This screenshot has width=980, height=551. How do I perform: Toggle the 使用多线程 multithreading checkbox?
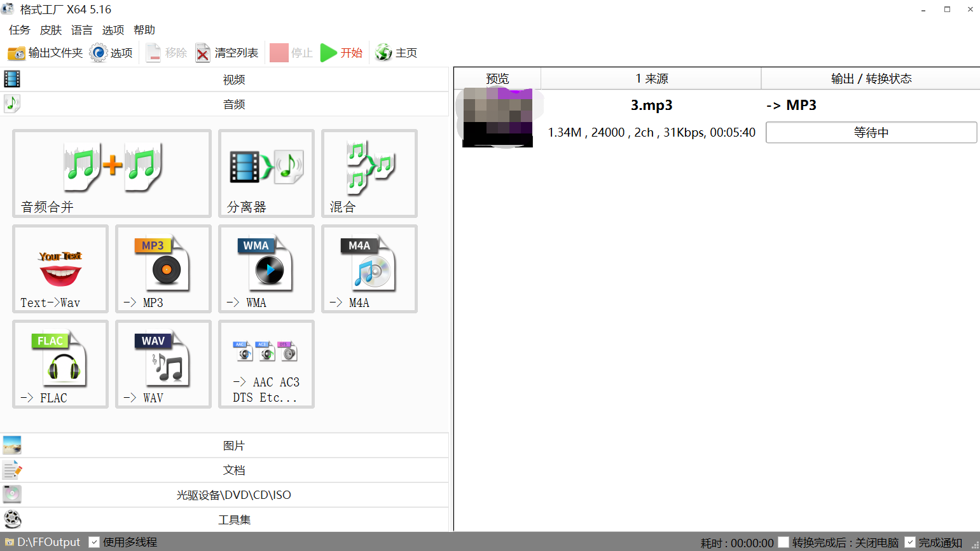coord(94,542)
